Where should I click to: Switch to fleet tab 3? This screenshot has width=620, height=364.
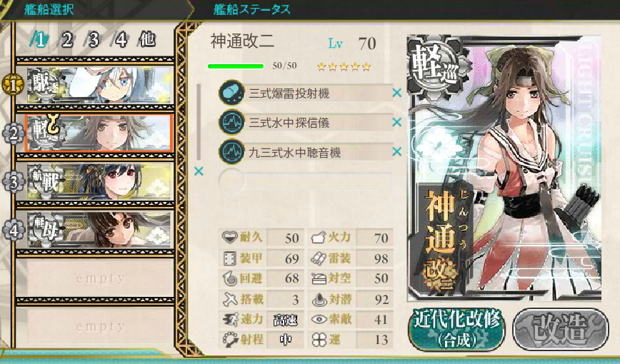[x=94, y=39]
